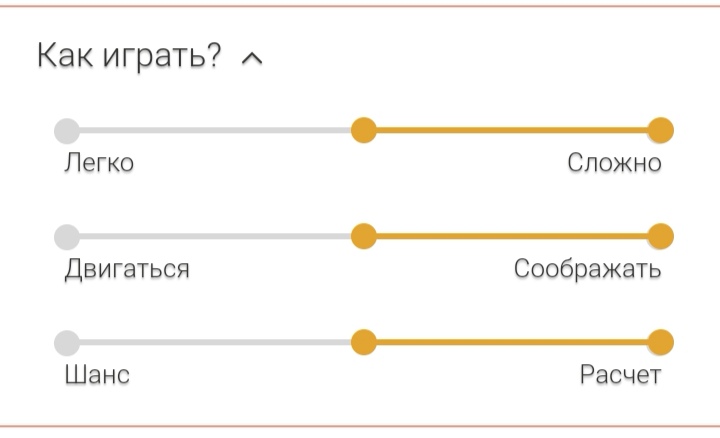Collapse the "Как играть?" section chevron
The height and width of the screenshot is (438, 720).
(x=253, y=59)
